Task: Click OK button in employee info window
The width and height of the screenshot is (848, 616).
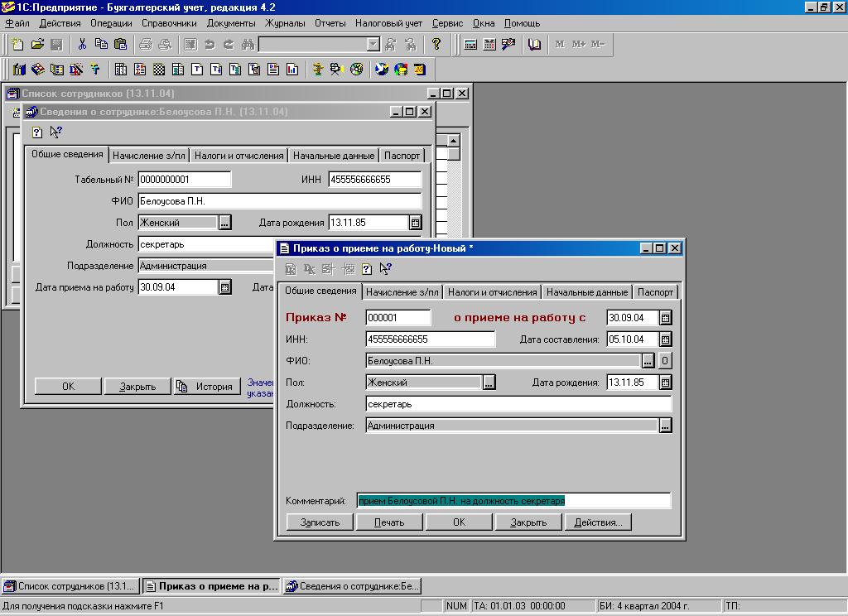Action: pos(68,387)
